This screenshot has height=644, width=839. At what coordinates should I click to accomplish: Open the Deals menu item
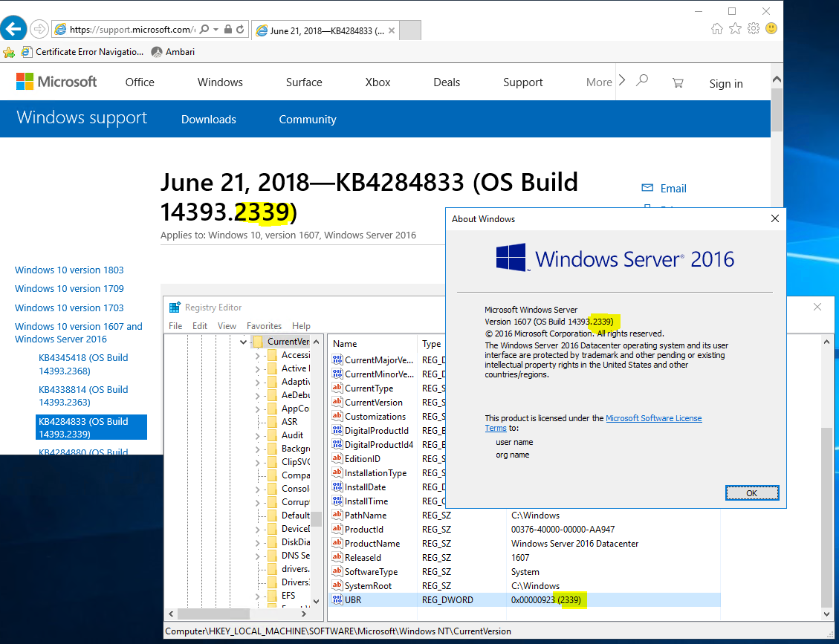[447, 82]
